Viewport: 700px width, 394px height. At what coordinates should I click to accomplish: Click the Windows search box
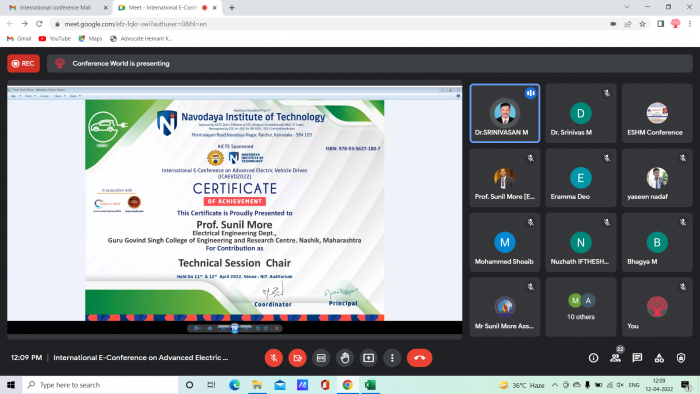100,385
